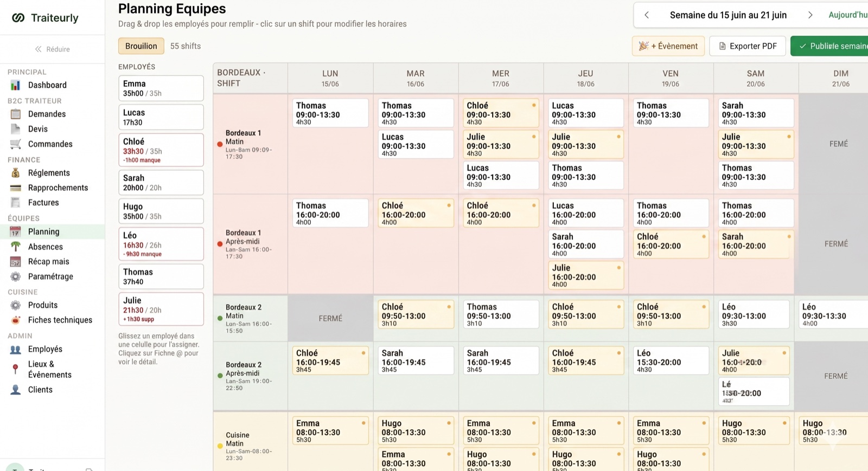The image size is (868, 471).
Task: Click the Brouillon status badge
Action: [x=141, y=46]
